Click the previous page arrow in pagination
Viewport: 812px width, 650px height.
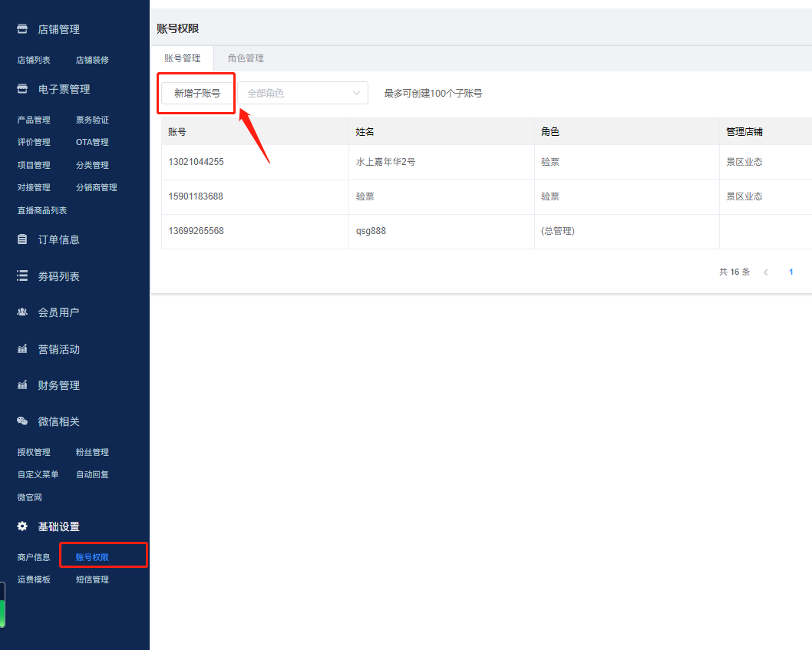coord(765,272)
